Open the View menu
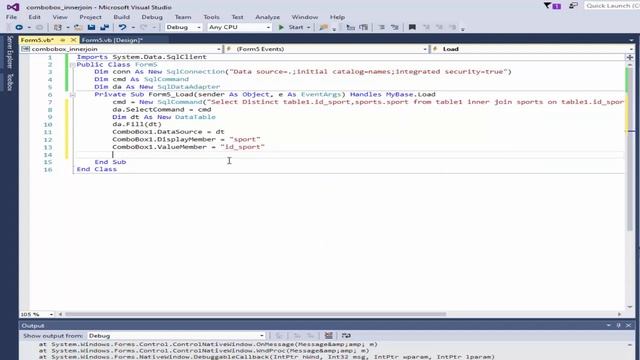640x360 pixels. pyautogui.click(x=60, y=17)
